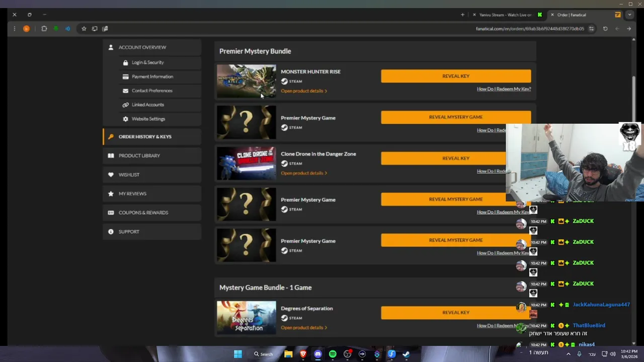Click the Premier Mystery Bundle heading

pyautogui.click(x=255, y=51)
